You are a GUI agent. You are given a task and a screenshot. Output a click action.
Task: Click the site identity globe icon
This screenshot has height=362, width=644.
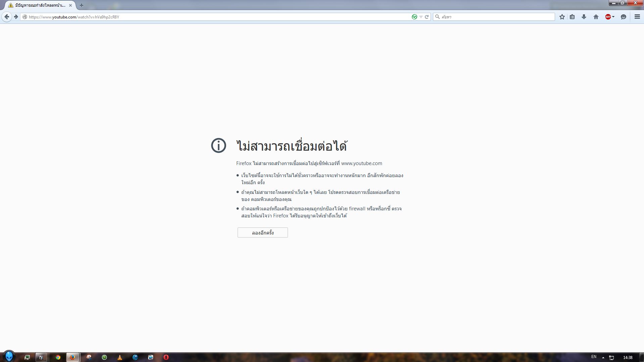tap(24, 17)
